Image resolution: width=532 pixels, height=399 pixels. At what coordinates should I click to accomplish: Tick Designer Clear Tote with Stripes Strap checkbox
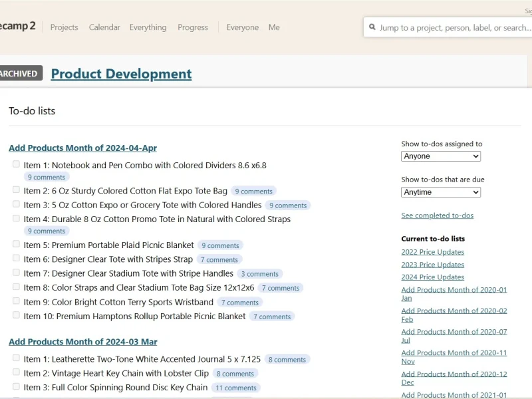pos(16,258)
